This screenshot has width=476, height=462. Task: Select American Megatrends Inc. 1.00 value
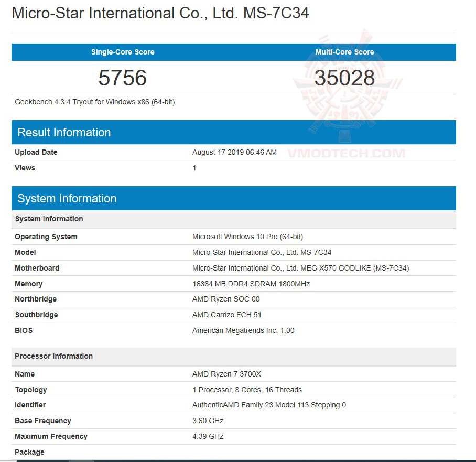coord(243,330)
